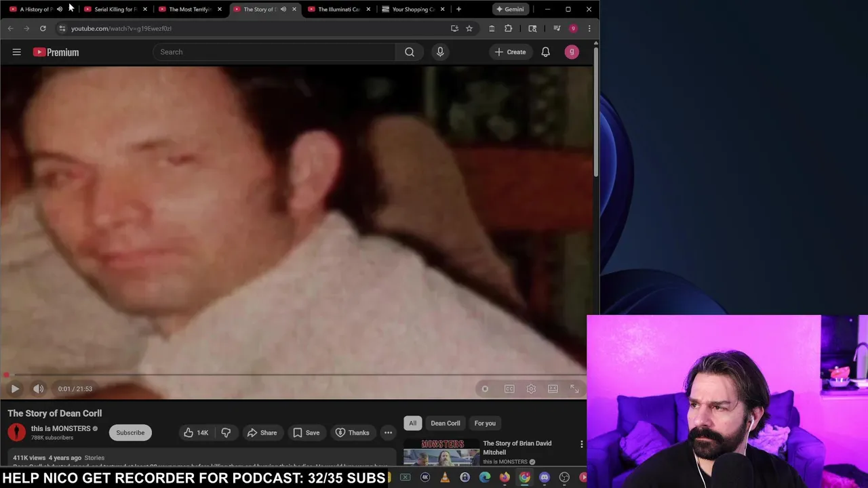Mute The Story of Dean Corll tab
This screenshot has width=868, height=488.
[283, 9]
